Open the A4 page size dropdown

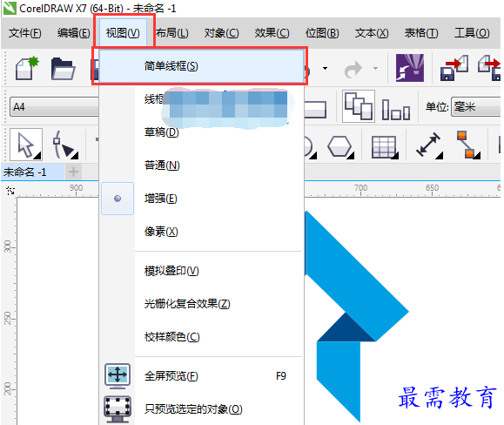(54, 107)
